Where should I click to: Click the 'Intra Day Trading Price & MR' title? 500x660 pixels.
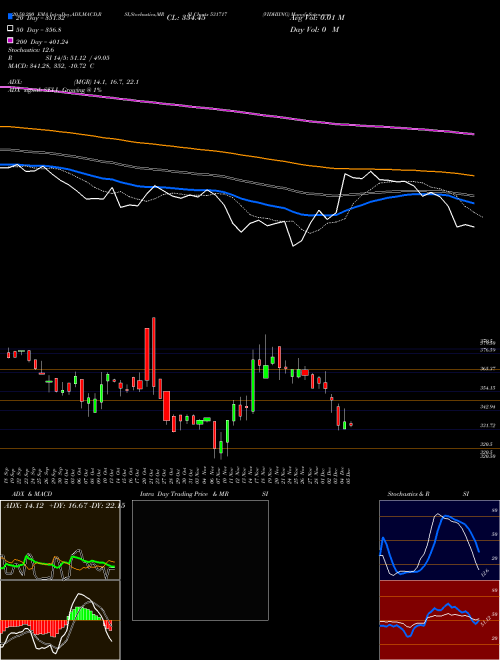(x=184, y=494)
